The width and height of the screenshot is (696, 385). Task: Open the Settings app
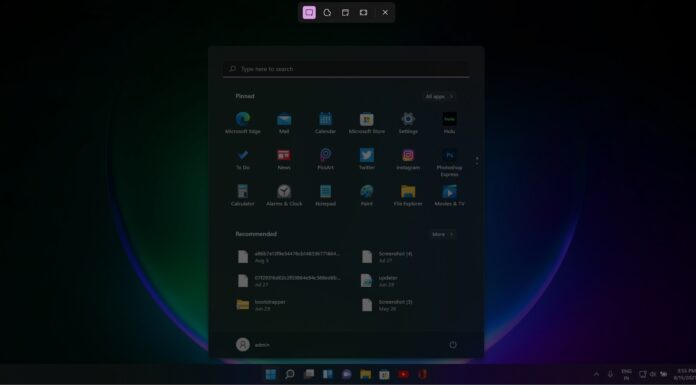[408, 123]
